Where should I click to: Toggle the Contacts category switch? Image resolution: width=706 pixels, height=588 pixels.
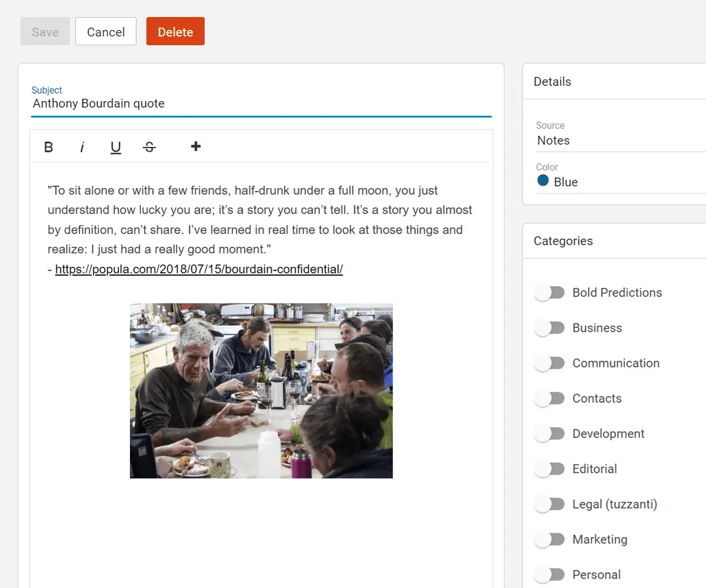(550, 399)
